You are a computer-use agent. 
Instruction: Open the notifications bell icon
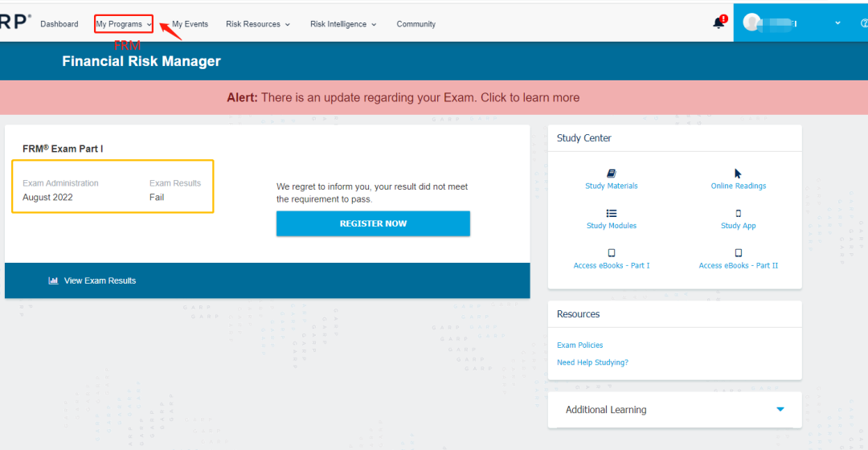(719, 22)
